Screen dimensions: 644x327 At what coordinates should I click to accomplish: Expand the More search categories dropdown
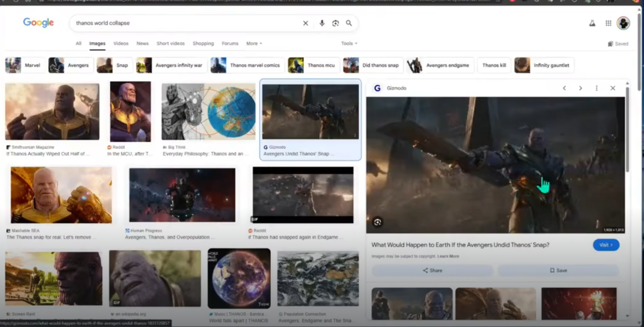(254, 43)
